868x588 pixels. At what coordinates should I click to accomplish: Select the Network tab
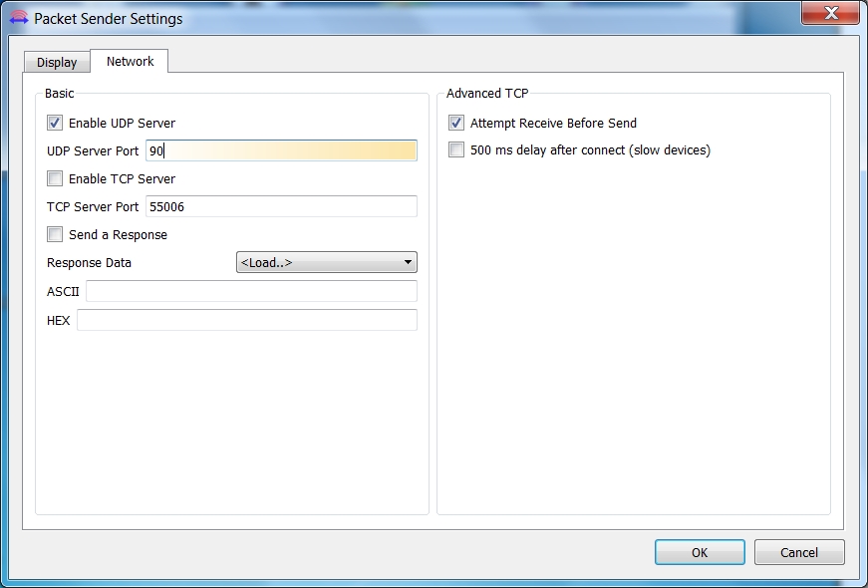(130, 61)
